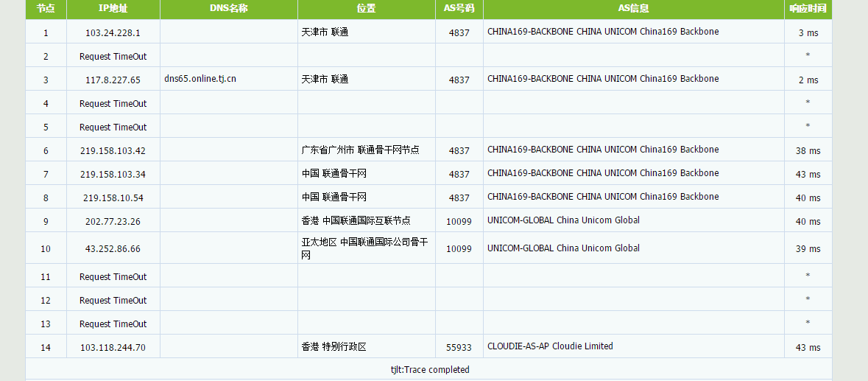Click AS number 4837 in node 1 row
868x381 pixels.
[459, 32]
